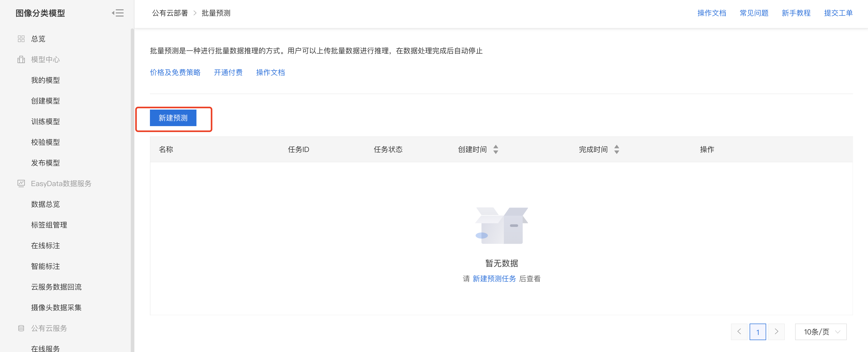
Task: Click the EasyData数据服务 chart icon
Action: click(x=21, y=183)
